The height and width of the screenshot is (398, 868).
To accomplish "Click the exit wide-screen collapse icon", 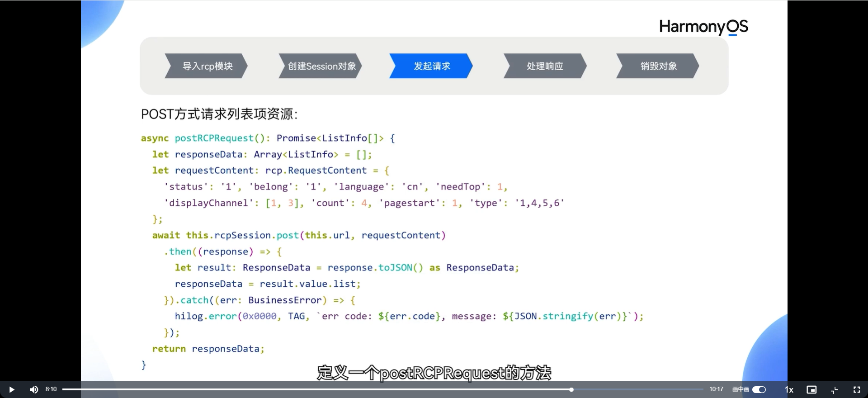I will coord(835,389).
